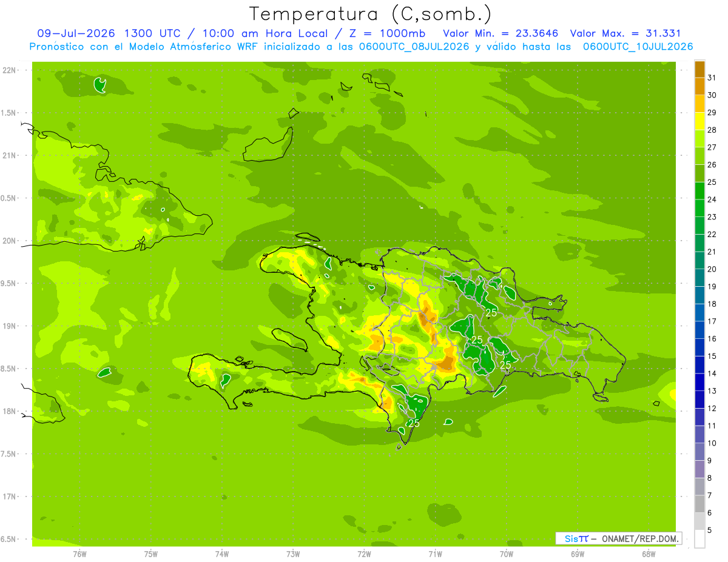Viewport: 728px width, 562px height.
Task: Click the level text "Z = 1000mb"
Action: (386, 33)
